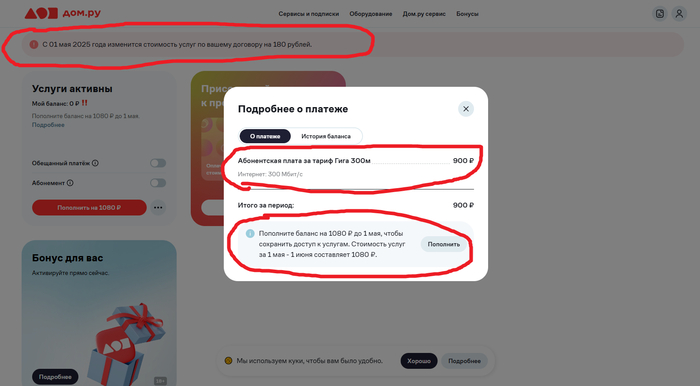
Task: Switch to История баланса tab
Action: point(326,136)
